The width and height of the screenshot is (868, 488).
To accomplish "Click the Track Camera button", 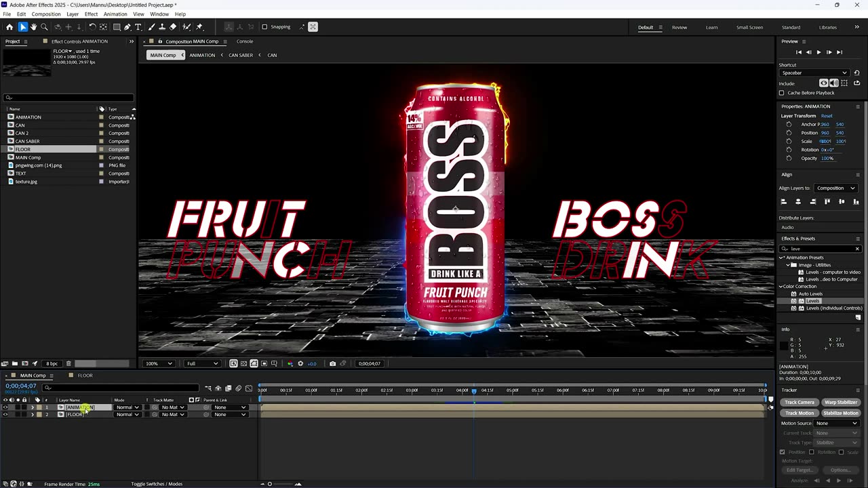I will [800, 403].
